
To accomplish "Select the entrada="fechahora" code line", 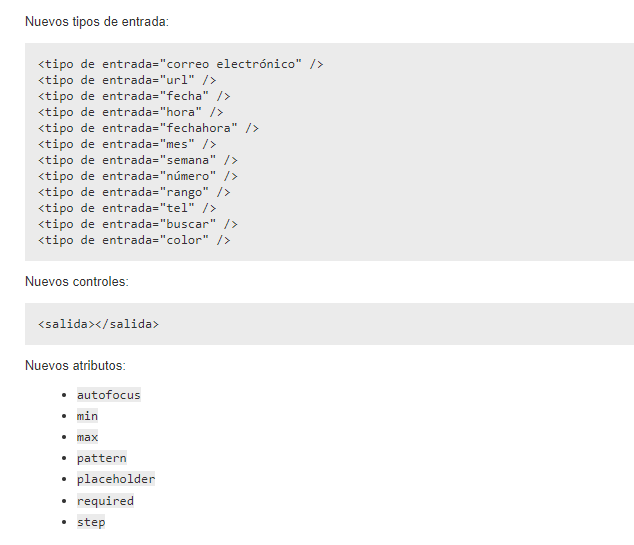I will click(x=148, y=128).
